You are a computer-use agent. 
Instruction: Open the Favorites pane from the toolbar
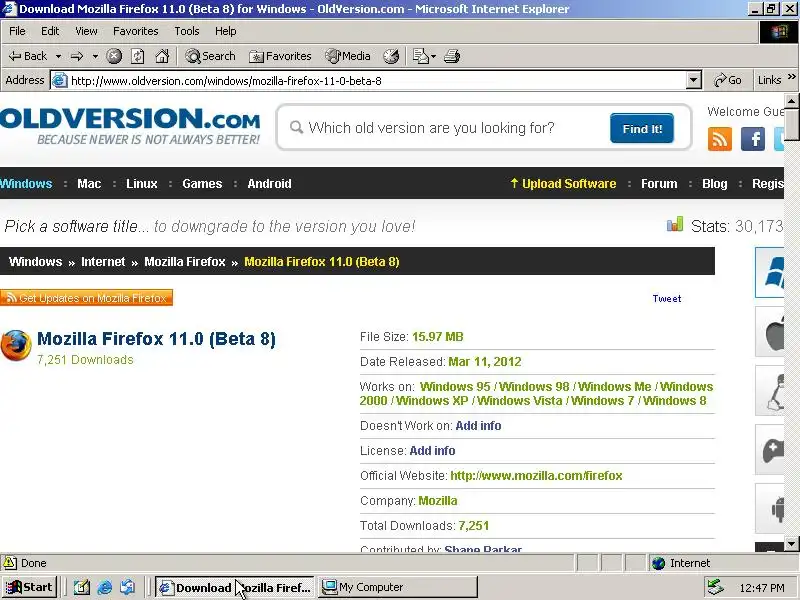280,56
